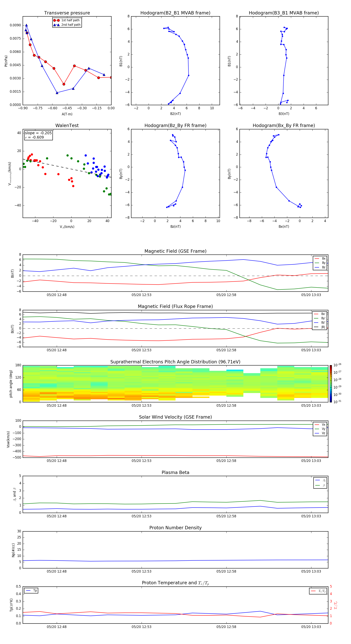
Task: Click the Vz legend entry in velocity panel
Action: pos(320,433)
